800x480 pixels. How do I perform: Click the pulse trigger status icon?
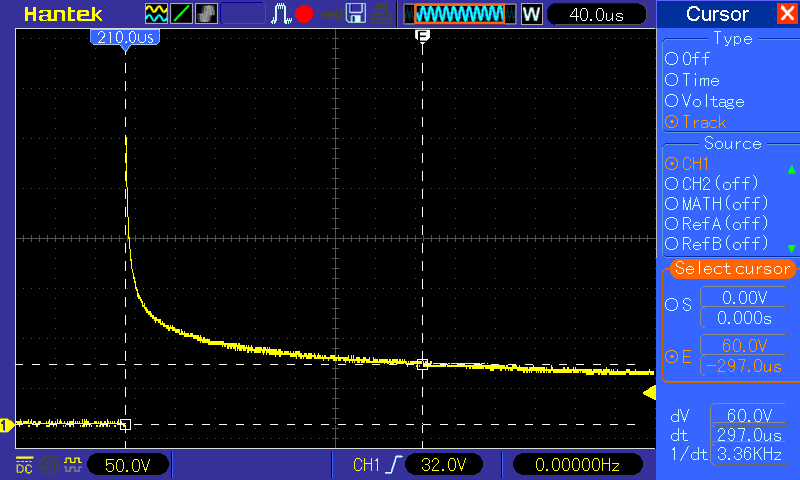tap(281, 14)
